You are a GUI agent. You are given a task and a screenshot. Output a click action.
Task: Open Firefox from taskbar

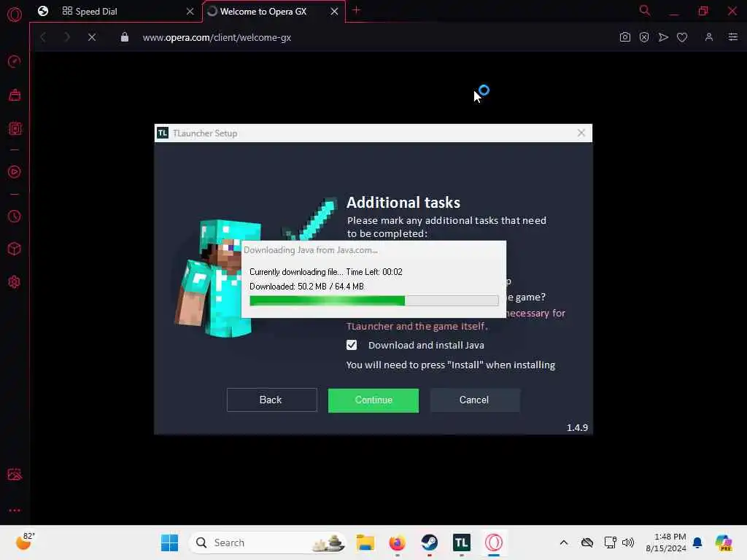tap(398, 542)
